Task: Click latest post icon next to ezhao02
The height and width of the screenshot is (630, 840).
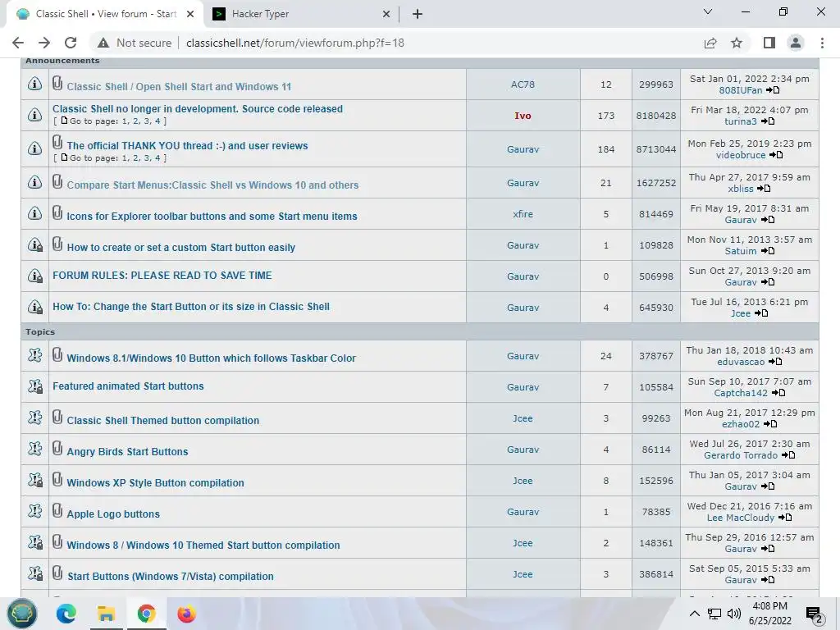Action: [769, 424]
